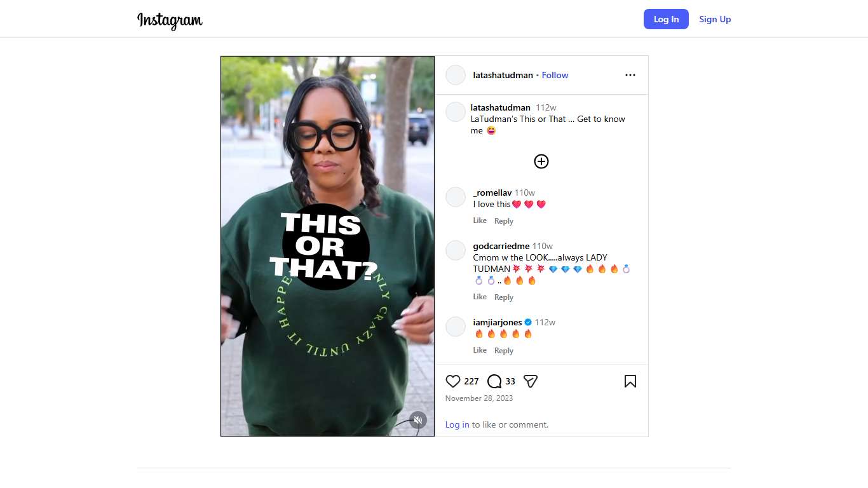The image size is (868, 488).
Task: Follow latashatudman
Action: click(555, 75)
